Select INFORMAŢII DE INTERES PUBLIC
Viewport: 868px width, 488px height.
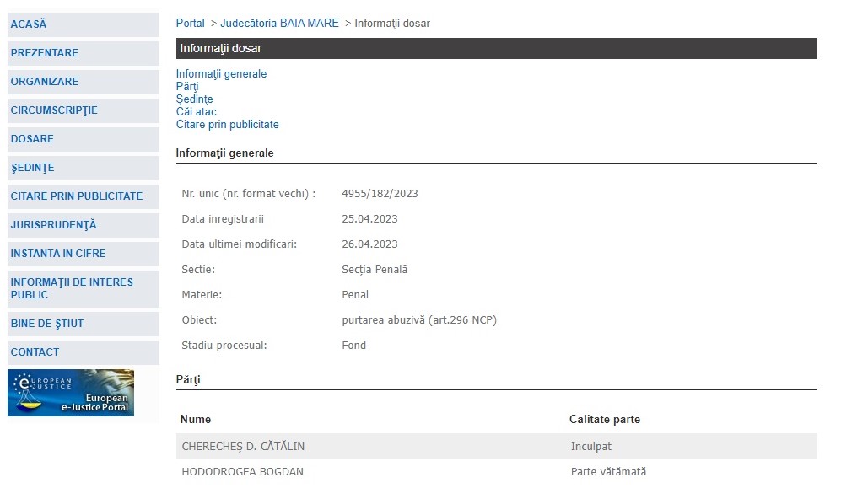72,288
